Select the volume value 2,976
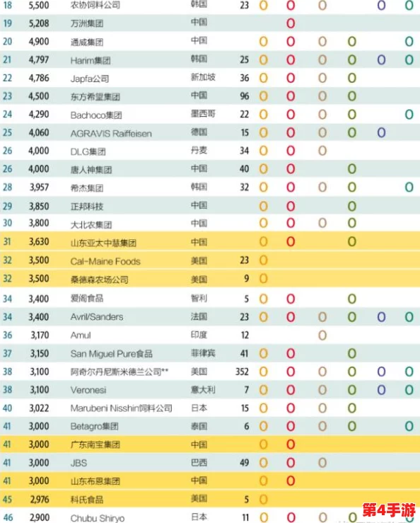 tap(40, 500)
